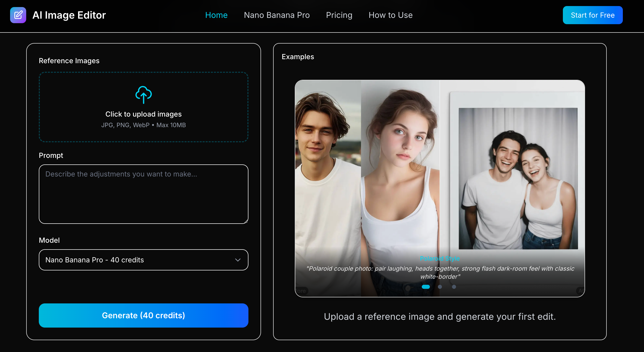Click the 'AI Image Editor' title text

(69, 15)
